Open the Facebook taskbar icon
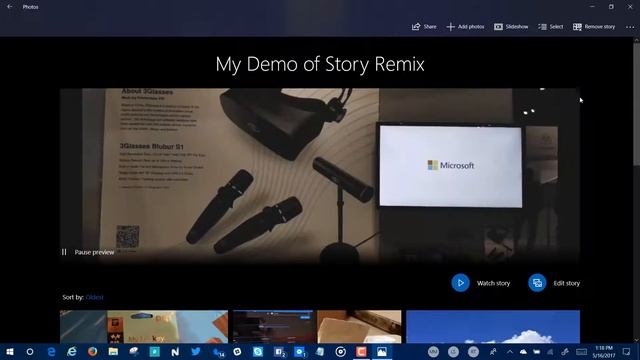Image resolution: width=640 pixels, height=360 pixels. 279,351
